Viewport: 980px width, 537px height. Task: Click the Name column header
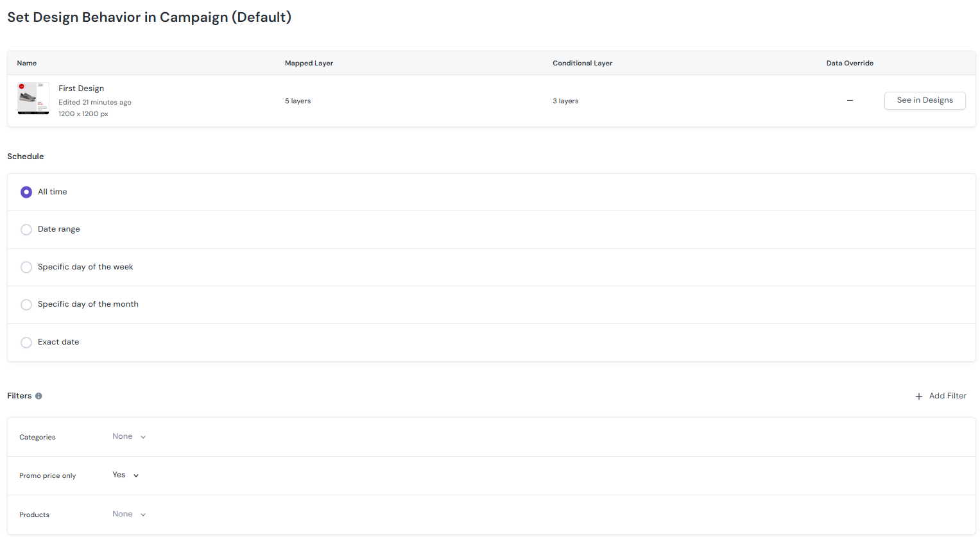(27, 63)
